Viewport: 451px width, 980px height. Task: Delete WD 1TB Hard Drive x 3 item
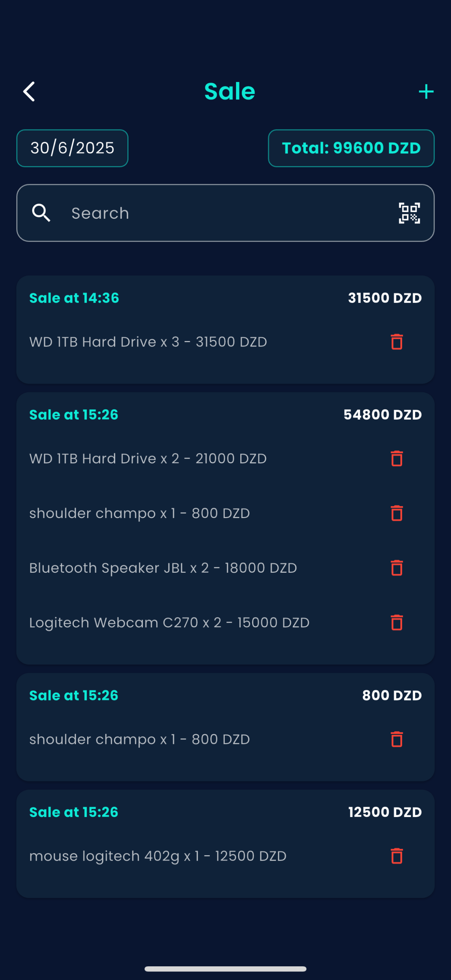tap(397, 342)
